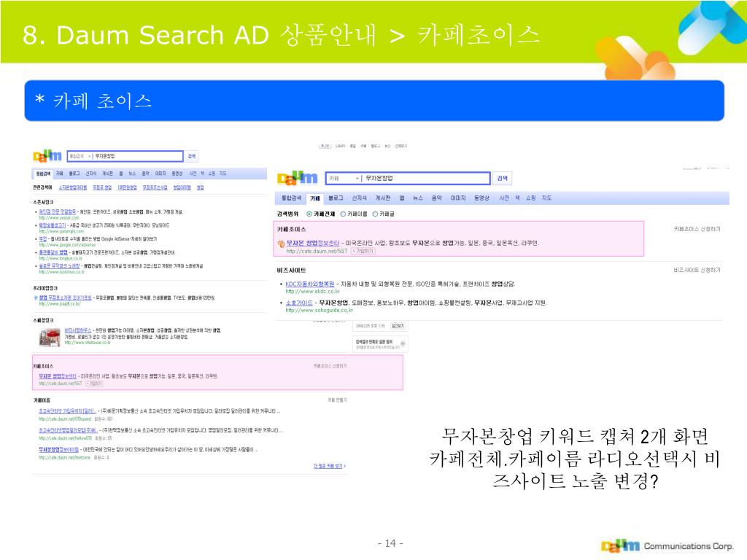Click the 프리미엄링크 section heading
Image resolution: width=747 pixels, height=560 pixels.
(x=45, y=288)
